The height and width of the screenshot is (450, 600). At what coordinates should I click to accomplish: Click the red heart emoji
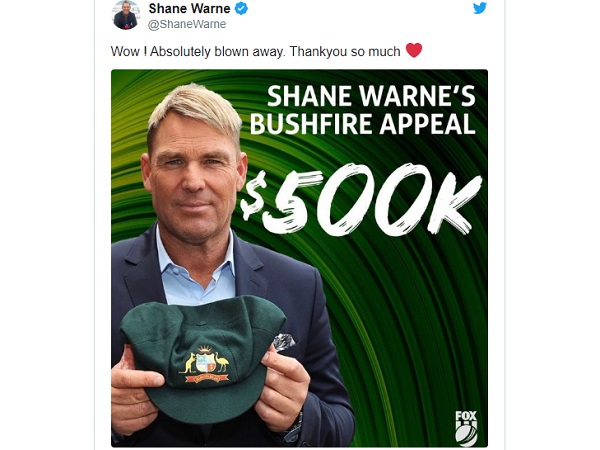tap(414, 50)
